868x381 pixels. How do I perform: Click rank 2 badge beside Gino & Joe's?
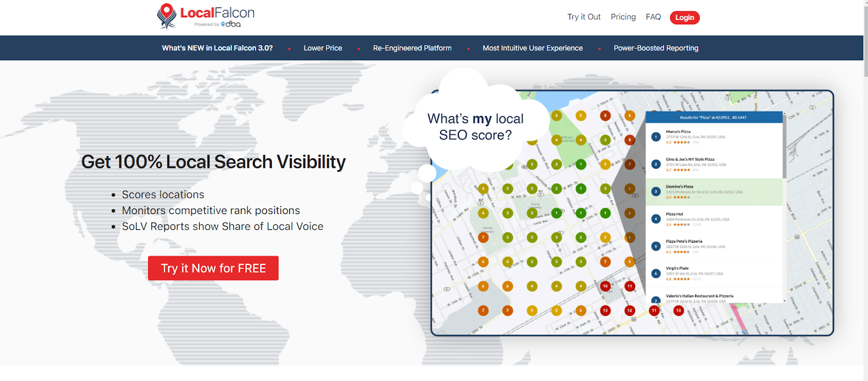tap(656, 164)
